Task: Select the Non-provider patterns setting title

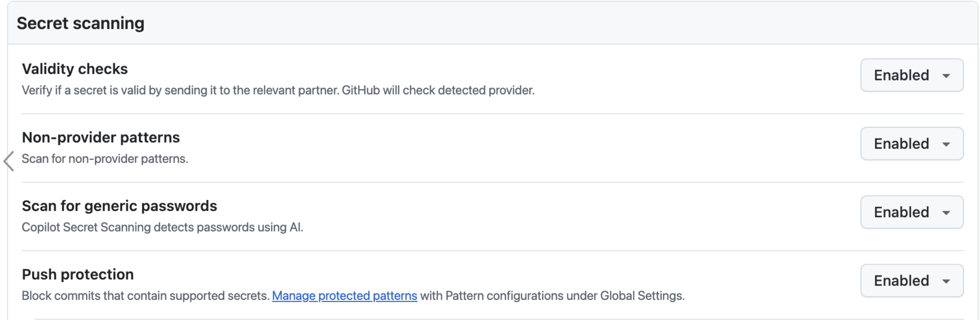Action: (101, 137)
